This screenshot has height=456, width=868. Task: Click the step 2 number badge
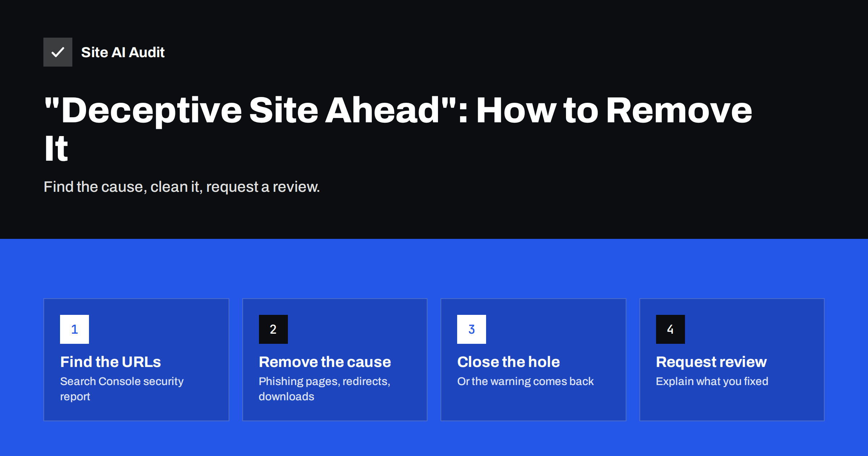tap(273, 329)
